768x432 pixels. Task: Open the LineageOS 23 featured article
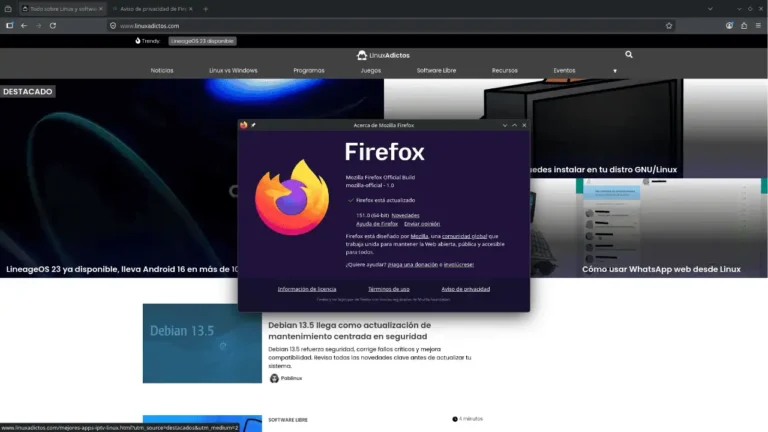[x=122, y=269]
